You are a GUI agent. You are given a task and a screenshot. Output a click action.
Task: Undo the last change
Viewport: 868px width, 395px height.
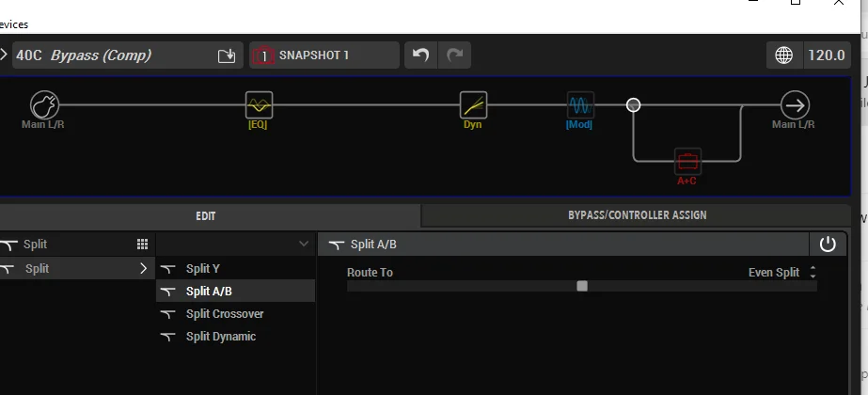tap(420, 55)
